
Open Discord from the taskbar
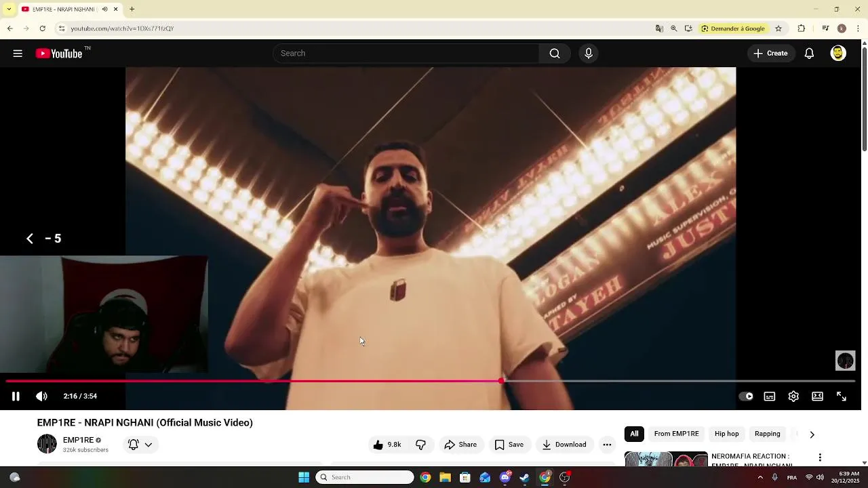coord(505,478)
